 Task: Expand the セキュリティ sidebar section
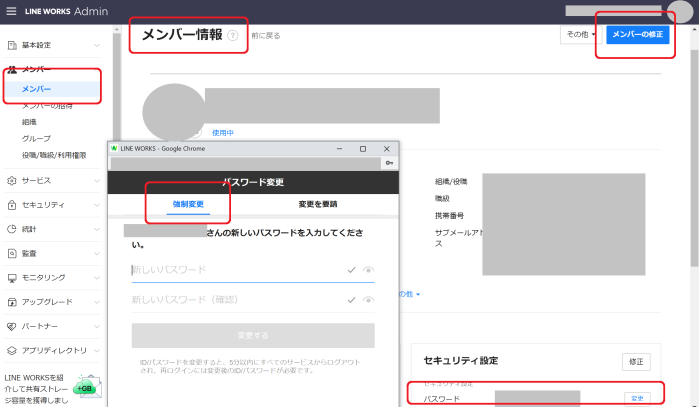97,205
